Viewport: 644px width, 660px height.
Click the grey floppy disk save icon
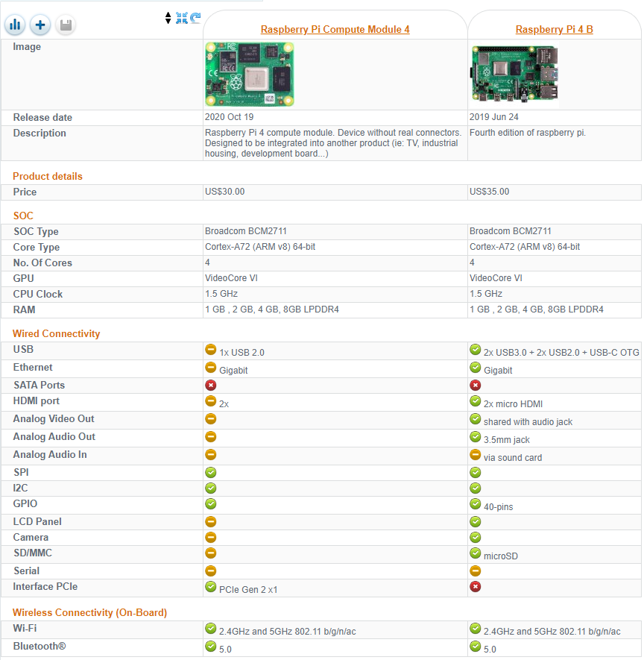point(66,25)
